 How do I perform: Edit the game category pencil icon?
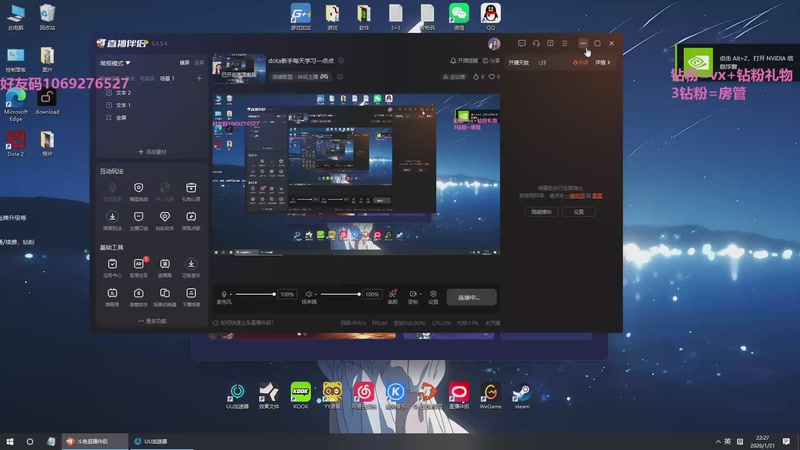pyautogui.click(x=340, y=77)
